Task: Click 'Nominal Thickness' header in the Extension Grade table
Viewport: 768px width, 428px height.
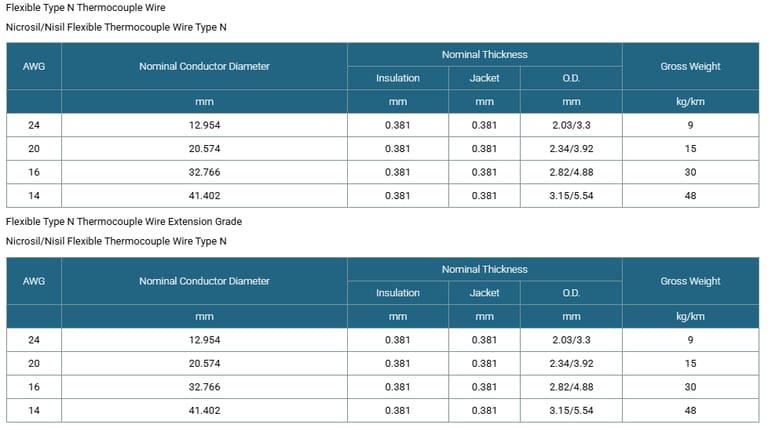Action: tap(484, 269)
